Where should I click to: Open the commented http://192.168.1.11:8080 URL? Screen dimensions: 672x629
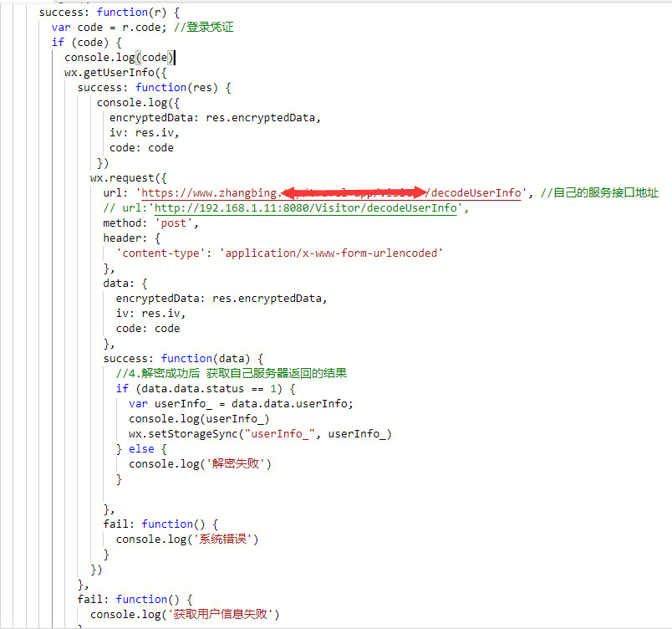point(306,208)
